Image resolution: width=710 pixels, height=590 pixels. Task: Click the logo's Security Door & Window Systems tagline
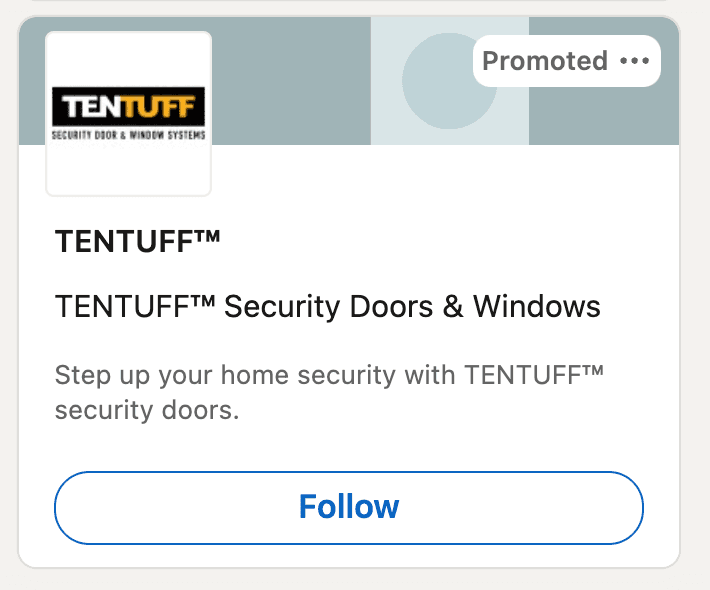click(x=128, y=134)
